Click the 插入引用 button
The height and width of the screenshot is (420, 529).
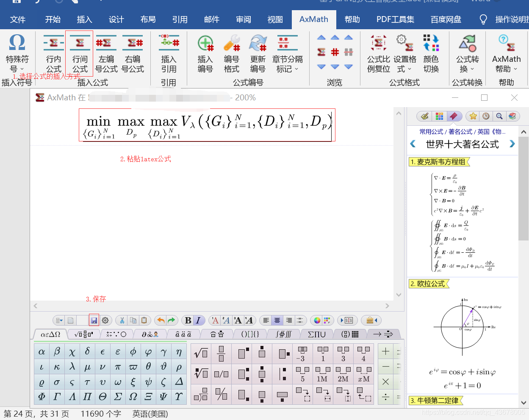[x=169, y=54]
